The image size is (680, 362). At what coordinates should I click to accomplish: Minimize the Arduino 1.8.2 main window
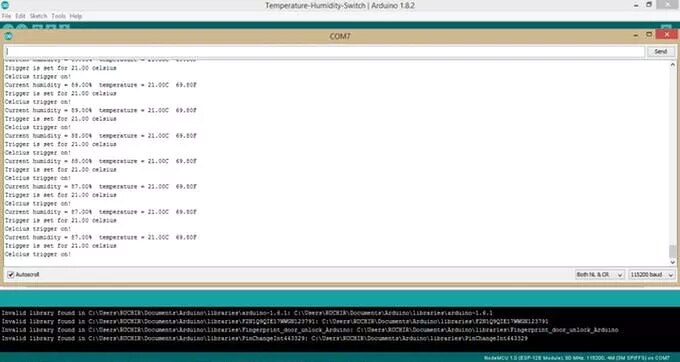point(636,5)
